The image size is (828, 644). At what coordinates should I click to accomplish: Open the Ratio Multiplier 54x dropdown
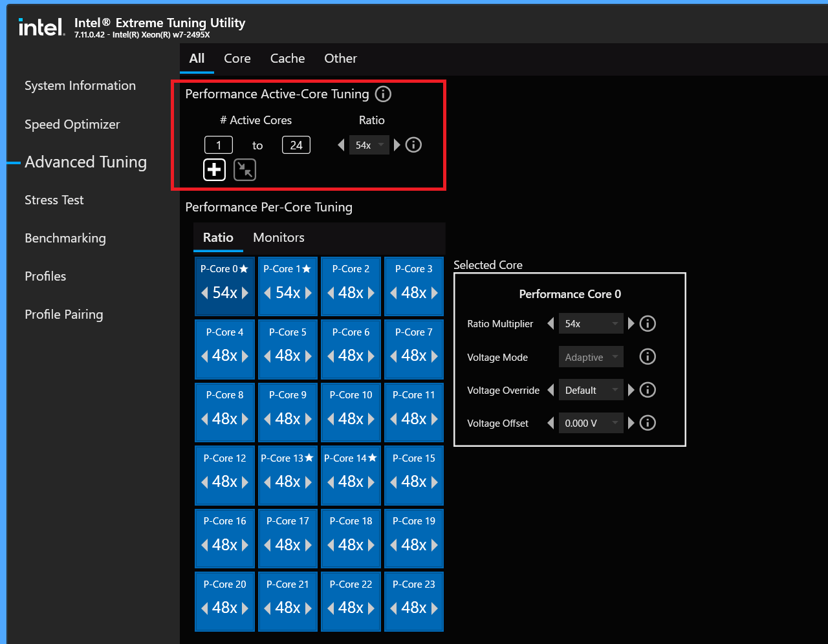pos(591,324)
